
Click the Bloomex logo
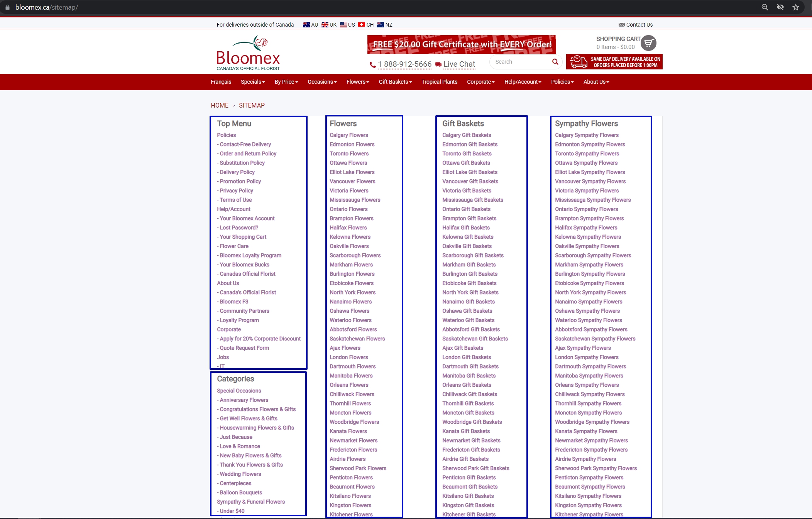248,53
